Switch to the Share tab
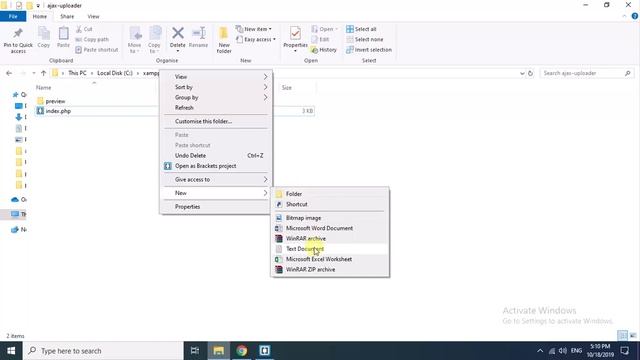Screen dimensions: 640x360 pos(67,16)
